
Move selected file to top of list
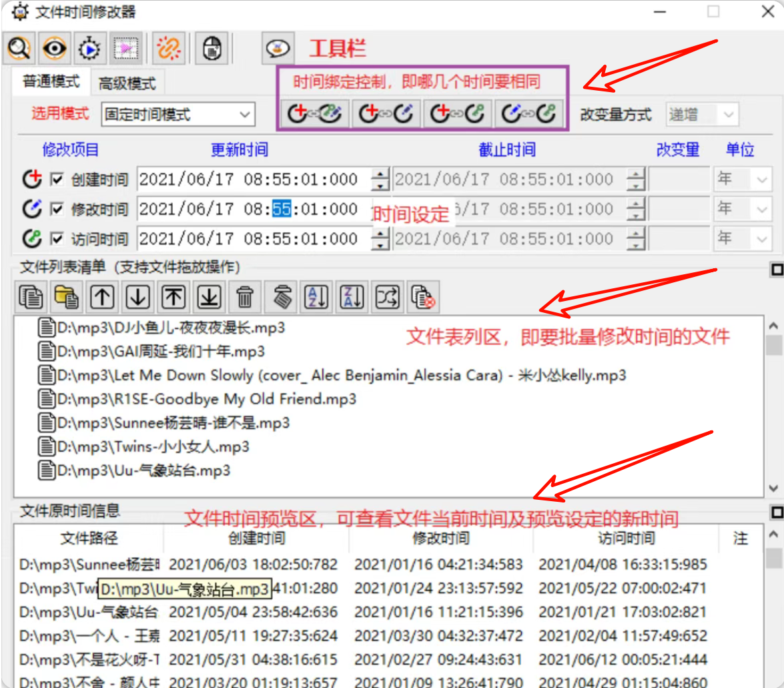pyautogui.click(x=173, y=297)
